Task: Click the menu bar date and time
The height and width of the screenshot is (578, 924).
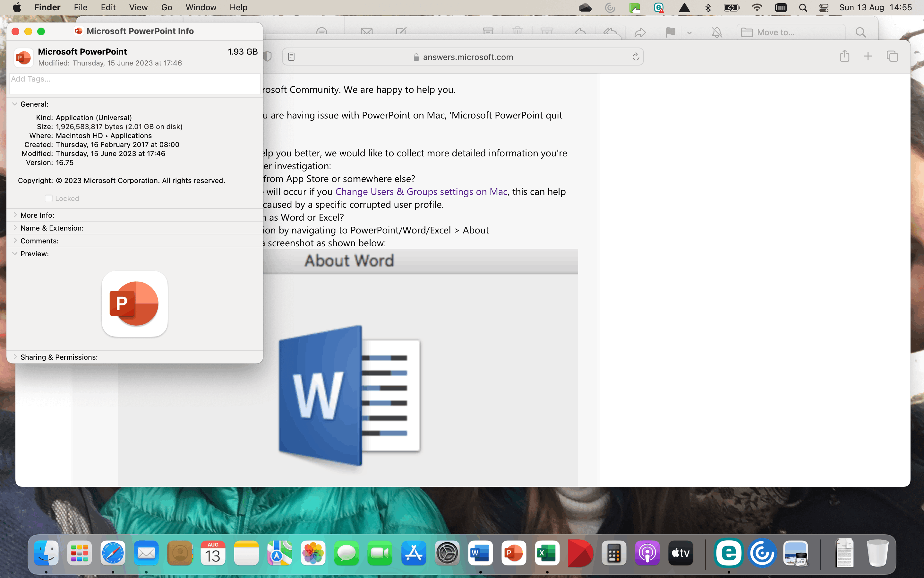Action: coord(875,7)
